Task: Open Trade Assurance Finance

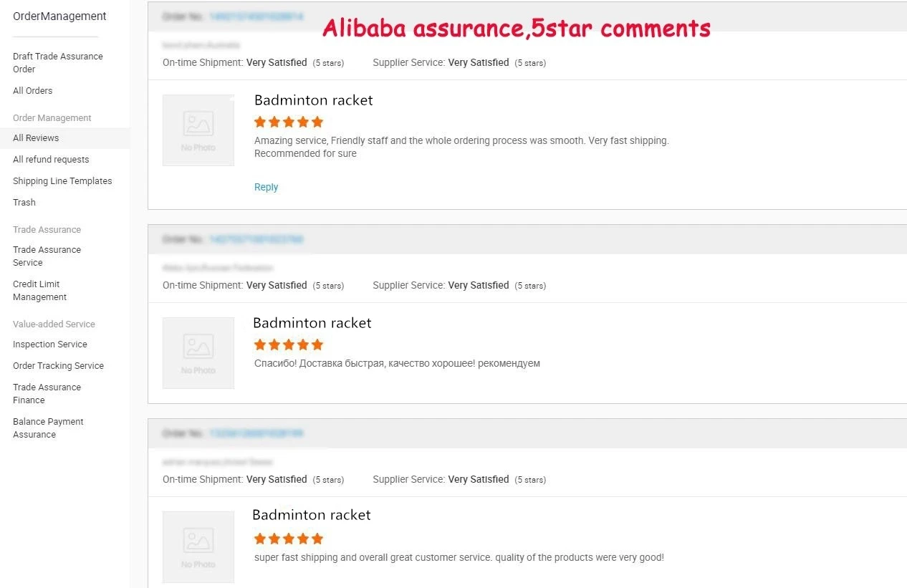Action: [47, 393]
